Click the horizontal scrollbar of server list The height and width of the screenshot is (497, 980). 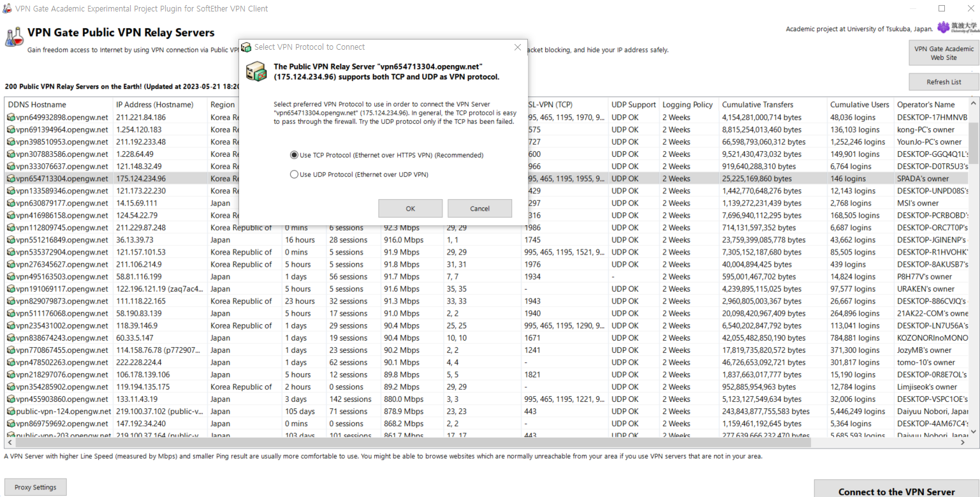pyautogui.click(x=413, y=442)
